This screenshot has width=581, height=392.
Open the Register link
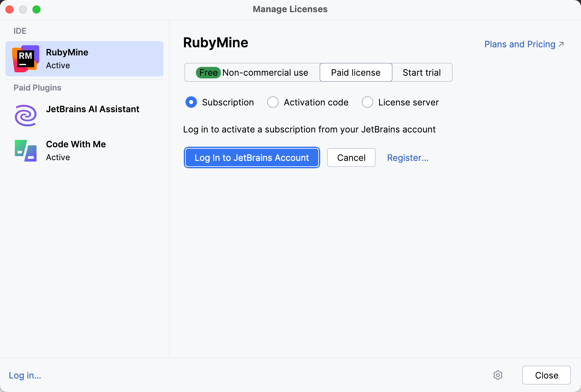[408, 157]
